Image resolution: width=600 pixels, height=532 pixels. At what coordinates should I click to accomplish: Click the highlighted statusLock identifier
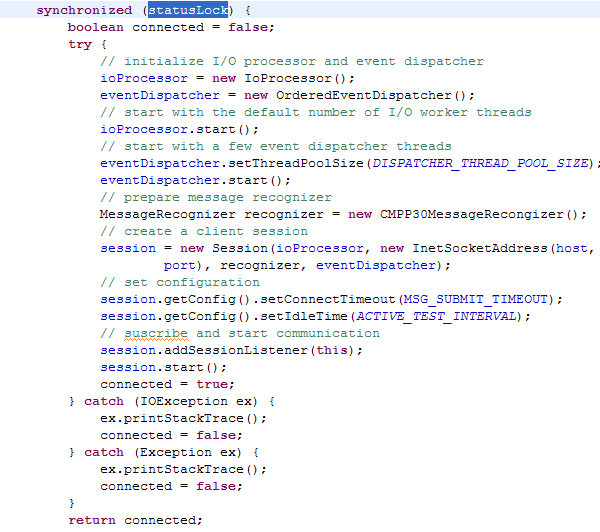(188, 10)
